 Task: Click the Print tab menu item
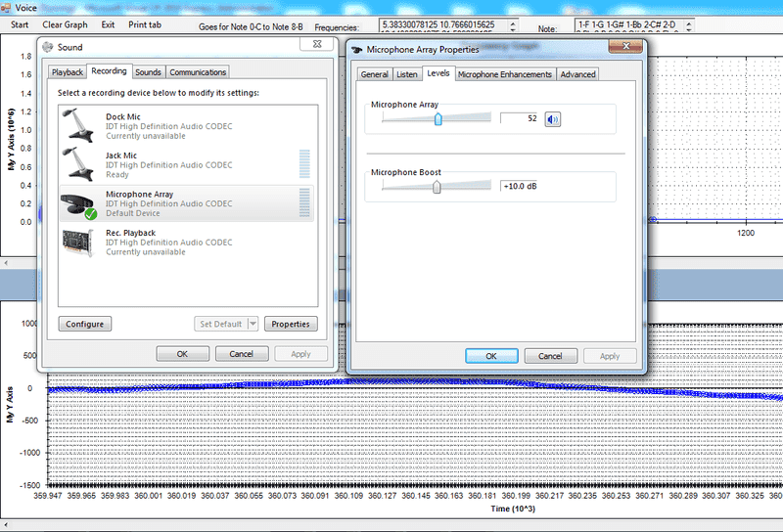[145, 24]
